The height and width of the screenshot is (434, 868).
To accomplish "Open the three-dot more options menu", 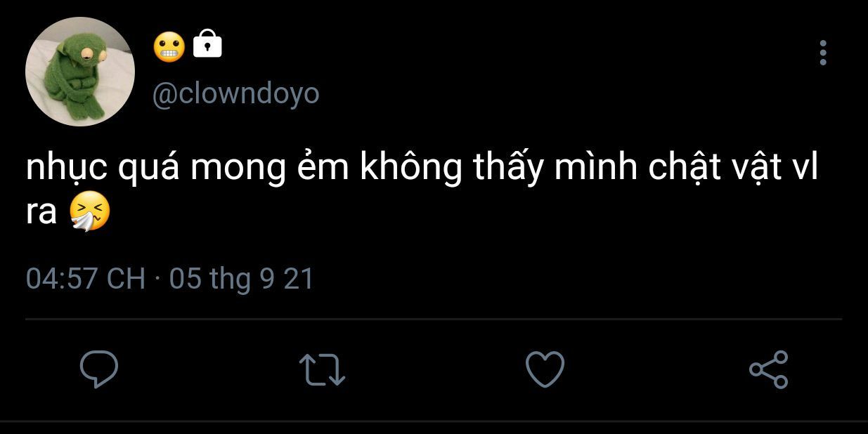I will 823,53.
